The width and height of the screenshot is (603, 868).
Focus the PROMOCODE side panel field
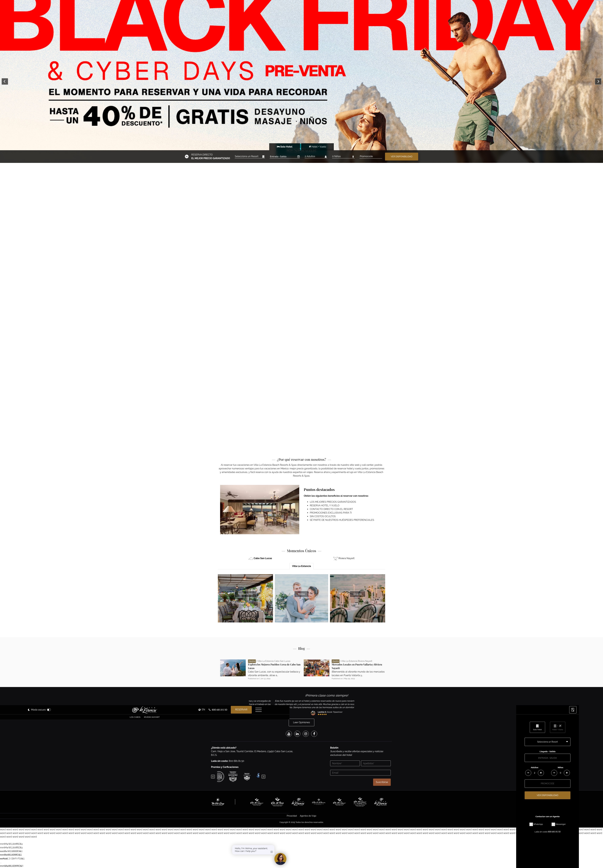click(x=548, y=783)
